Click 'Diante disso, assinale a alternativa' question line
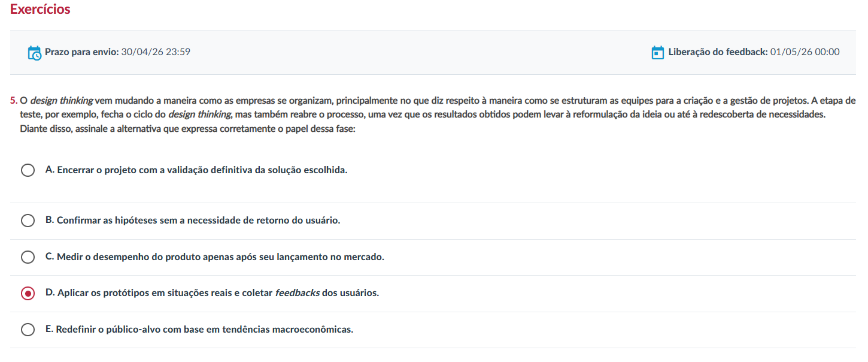868x362 pixels. coord(187,128)
